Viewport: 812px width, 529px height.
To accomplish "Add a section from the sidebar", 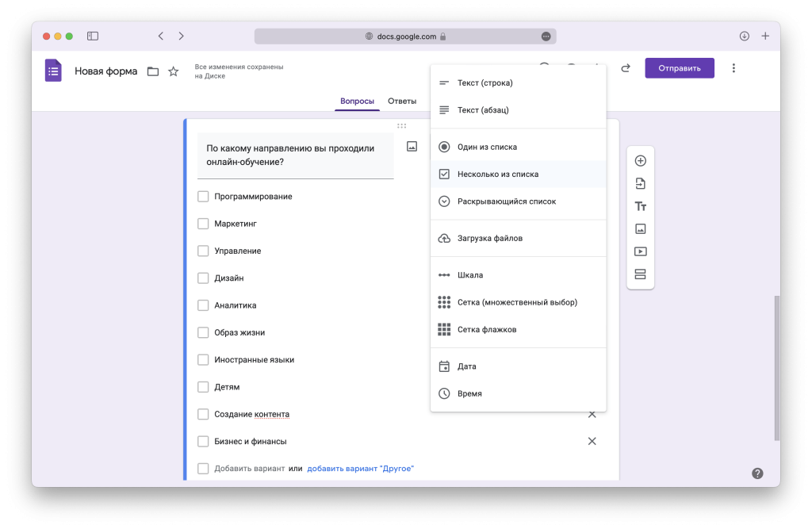I will (641, 274).
